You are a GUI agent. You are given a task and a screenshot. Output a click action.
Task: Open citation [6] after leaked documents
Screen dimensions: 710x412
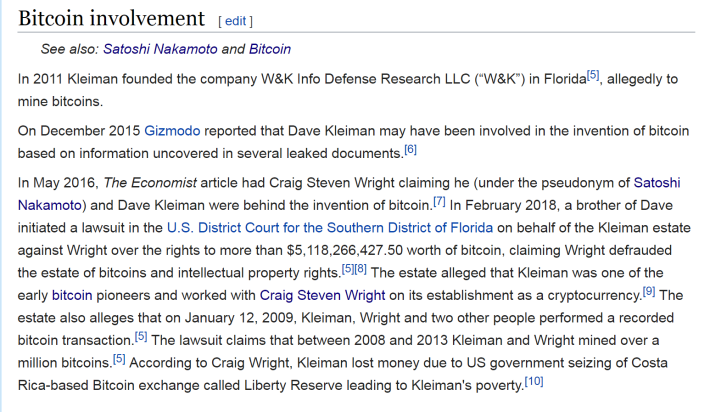[410, 149]
